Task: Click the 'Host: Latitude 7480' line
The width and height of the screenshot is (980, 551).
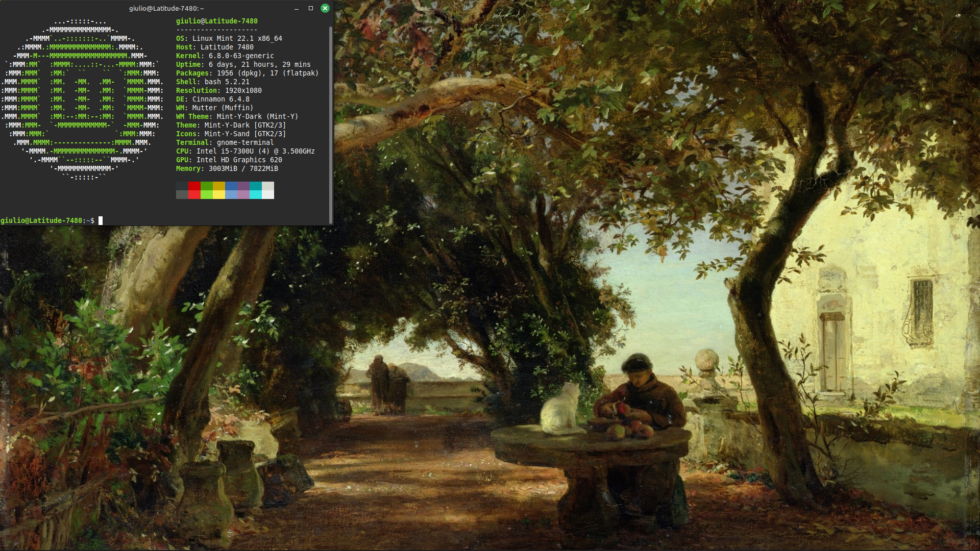Action: pos(214,47)
